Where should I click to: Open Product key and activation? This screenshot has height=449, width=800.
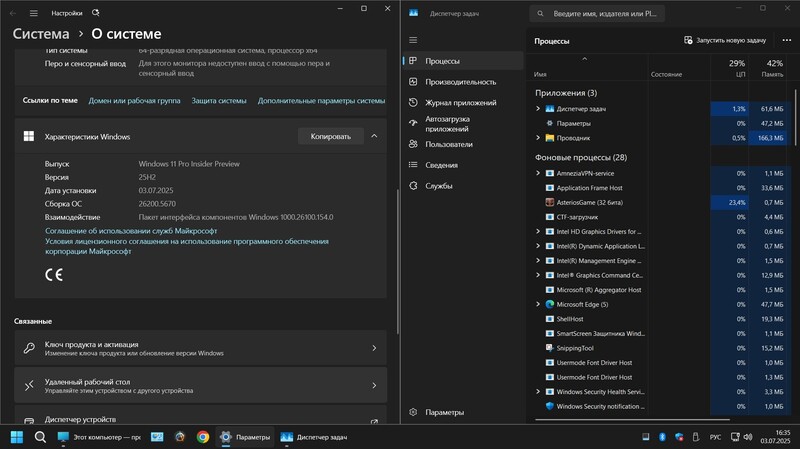[201, 348]
